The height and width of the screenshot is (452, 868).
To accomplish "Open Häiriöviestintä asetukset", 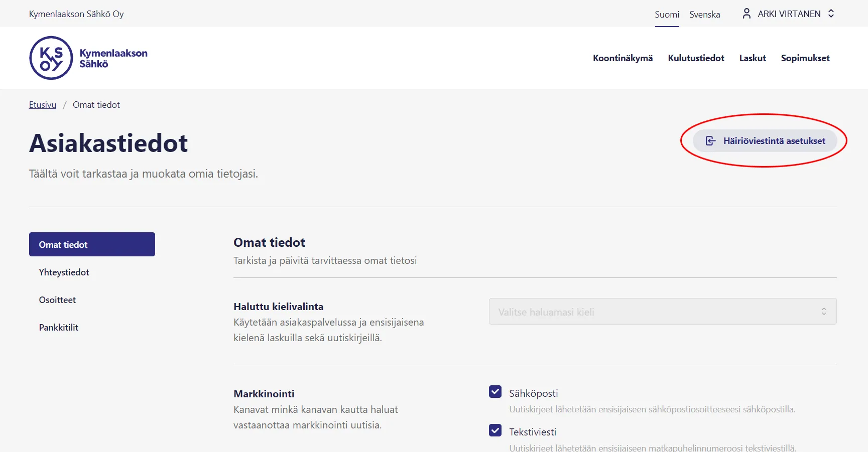I will tap(774, 141).
